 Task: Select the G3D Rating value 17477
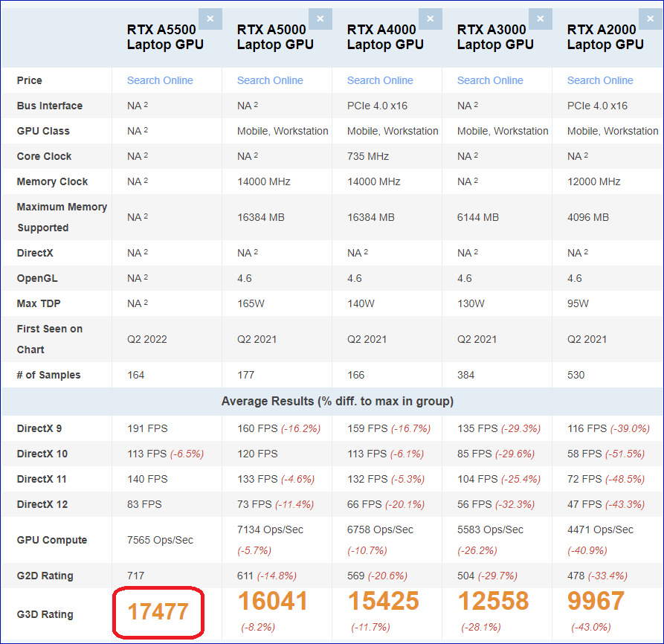pos(158,612)
